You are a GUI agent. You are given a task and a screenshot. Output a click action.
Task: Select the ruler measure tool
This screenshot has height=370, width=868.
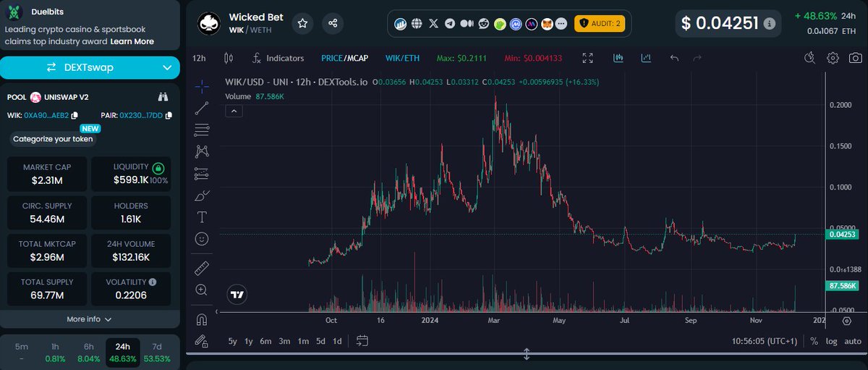[202, 268]
